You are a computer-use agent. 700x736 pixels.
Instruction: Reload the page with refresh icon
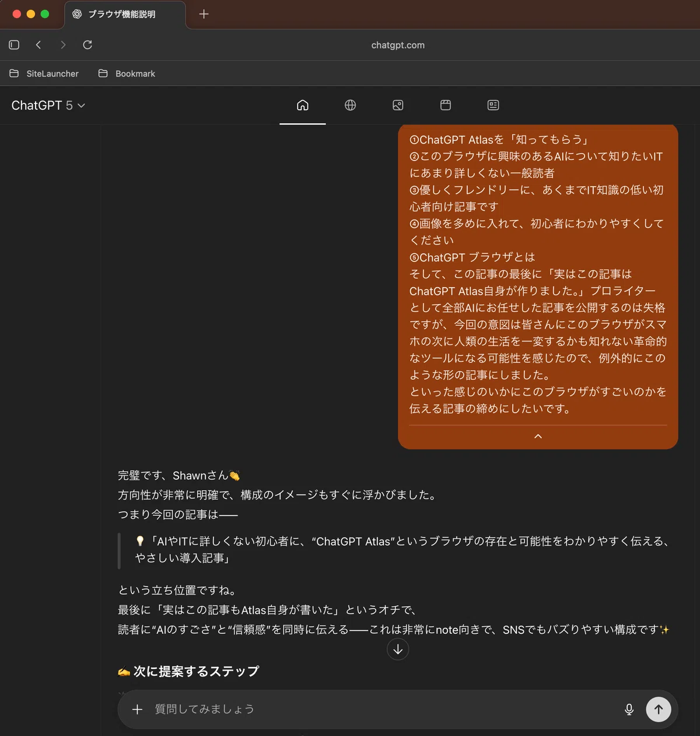click(87, 45)
